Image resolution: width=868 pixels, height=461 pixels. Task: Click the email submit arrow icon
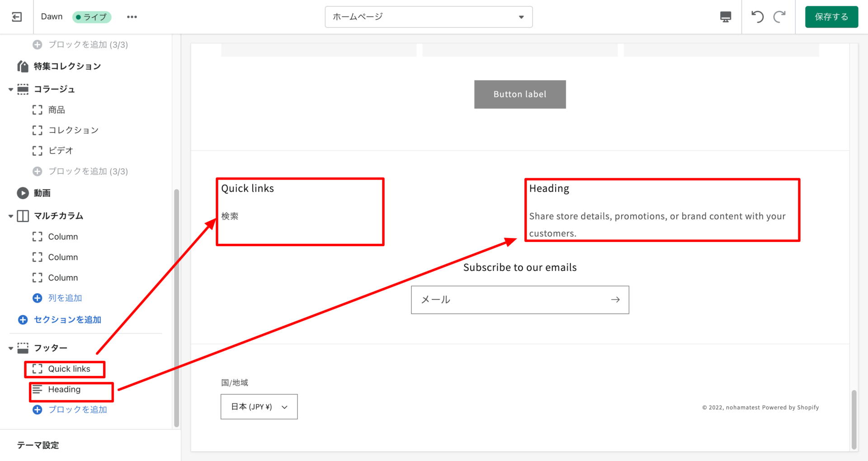coord(615,299)
